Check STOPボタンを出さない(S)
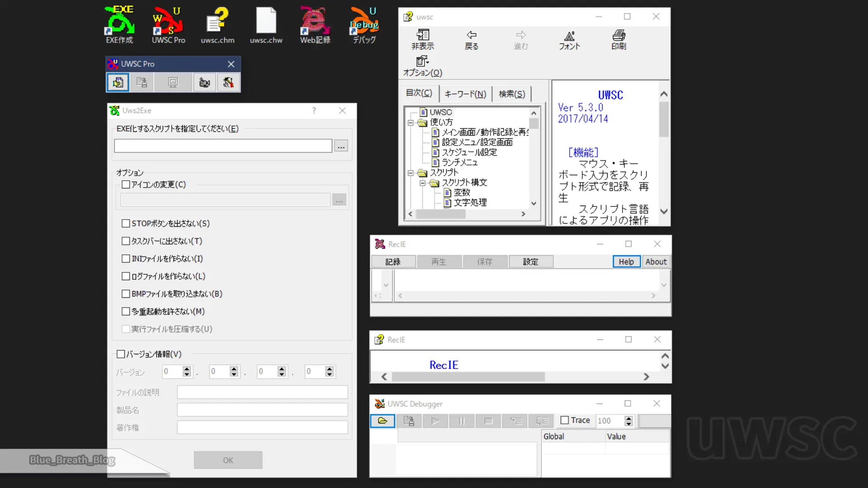This screenshot has height=488, width=868. (x=126, y=223)
